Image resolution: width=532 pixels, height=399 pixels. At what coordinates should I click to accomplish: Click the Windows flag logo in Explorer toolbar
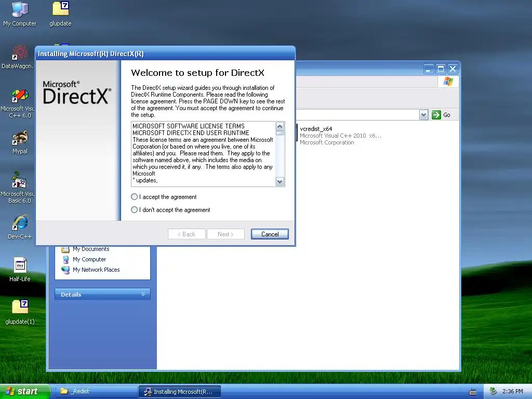[x=448, y=82]
